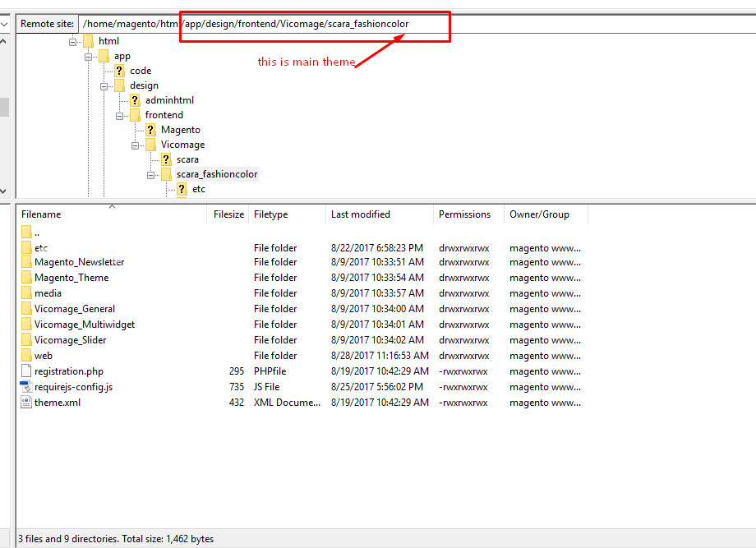Sort by Filename column header
This screenshot has height=548, width=756.
pyautogui.click(x=112, y=214)
